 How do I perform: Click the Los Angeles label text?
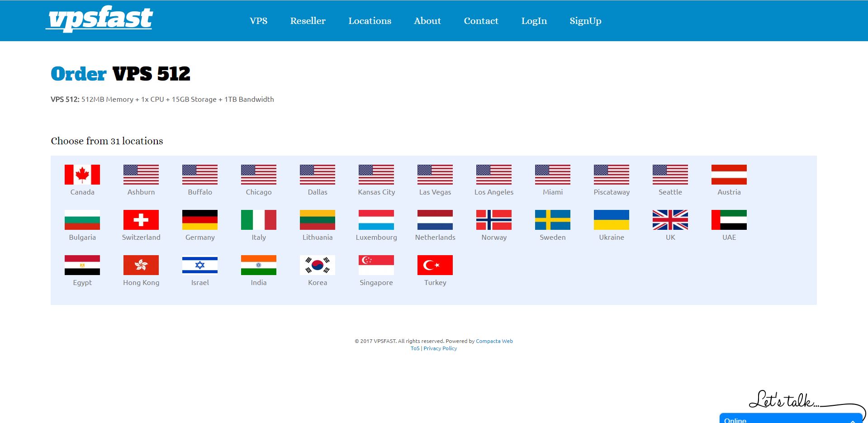point(494,192)
